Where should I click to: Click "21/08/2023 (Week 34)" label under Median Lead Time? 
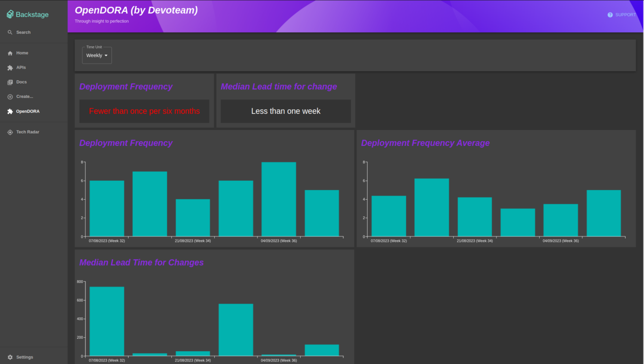[x=193, y=361]
